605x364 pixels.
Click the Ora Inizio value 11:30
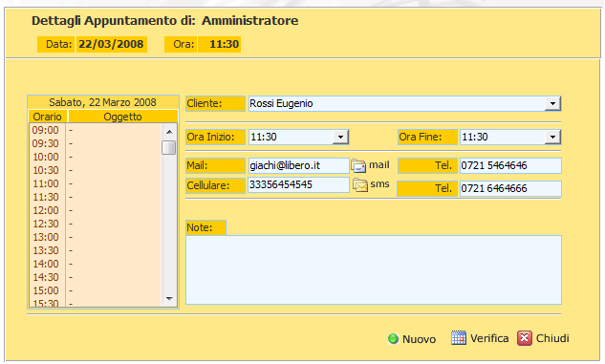click(x=264, y=137)
